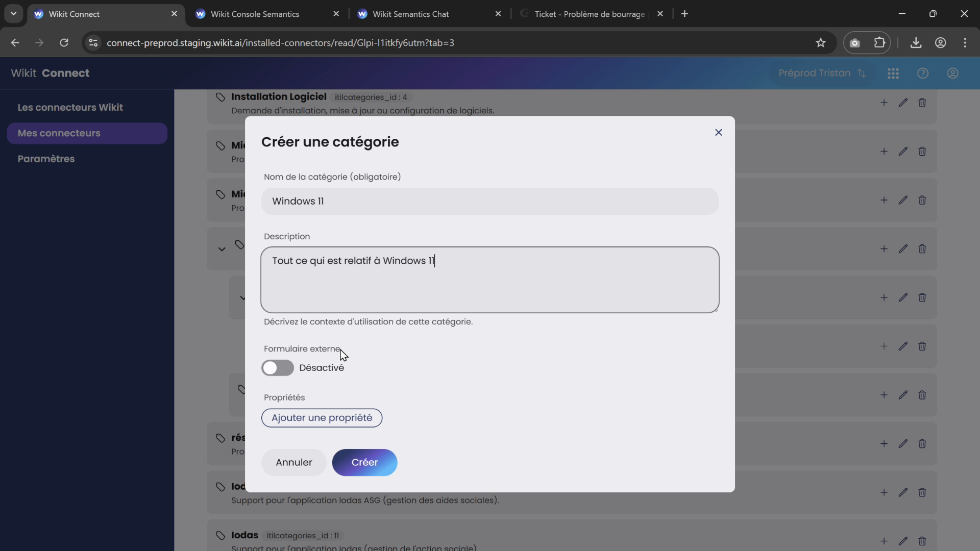Enable the Formulaire externe toggle
This screenshot has width=980, height=551.
tap(278, 368)
